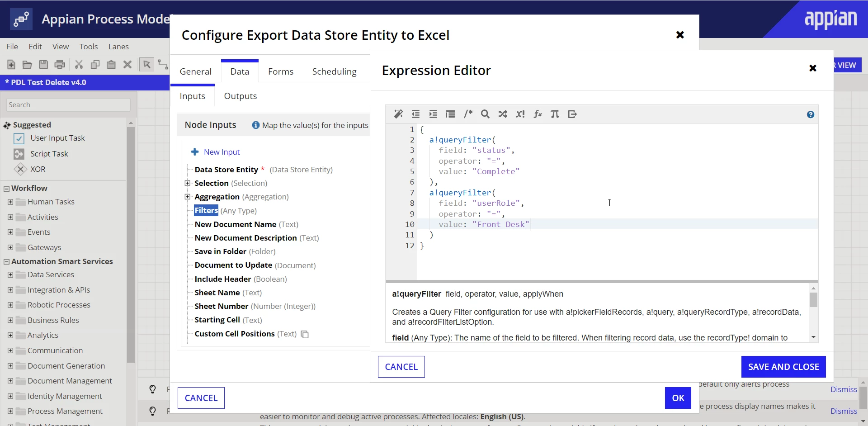Expand the Data Services folder
The image size is (868, 426).
point(10,275)
